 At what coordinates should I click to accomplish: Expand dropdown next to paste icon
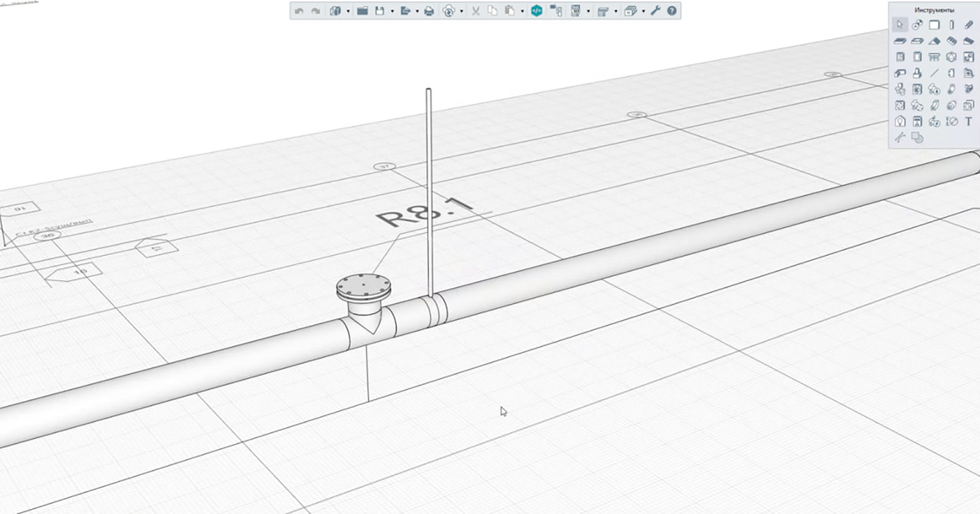point(522,11)
